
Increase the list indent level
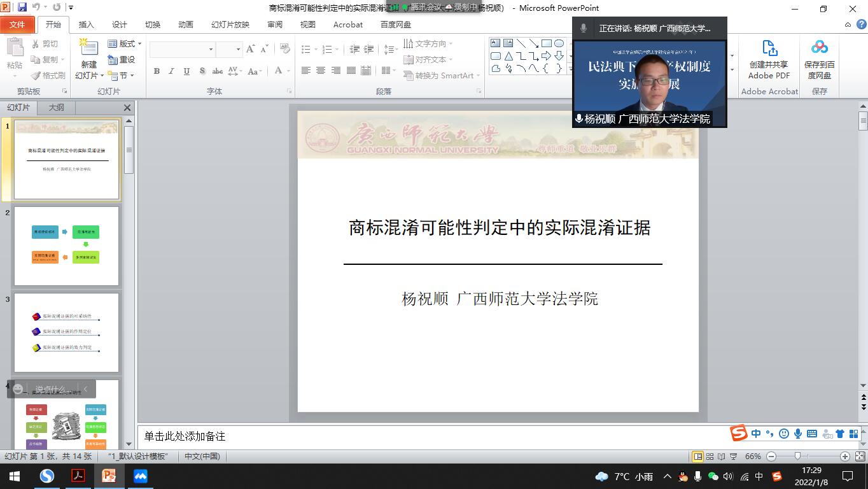point(369,49)
